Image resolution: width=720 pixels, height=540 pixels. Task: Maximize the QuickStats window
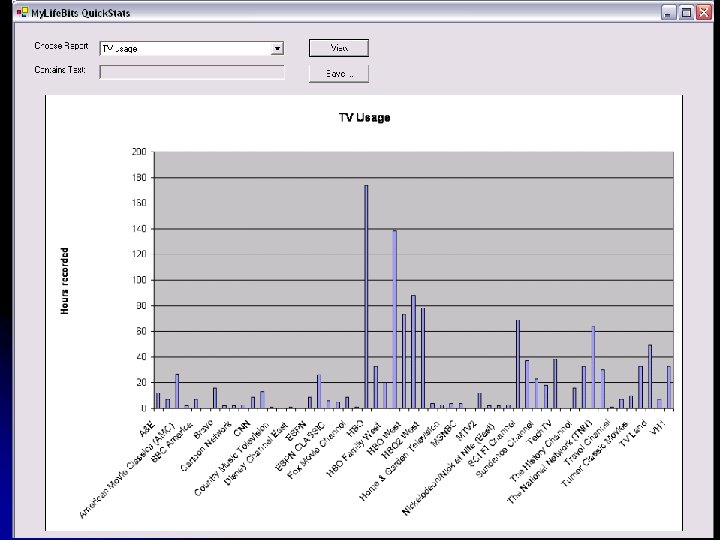point(686,12)
